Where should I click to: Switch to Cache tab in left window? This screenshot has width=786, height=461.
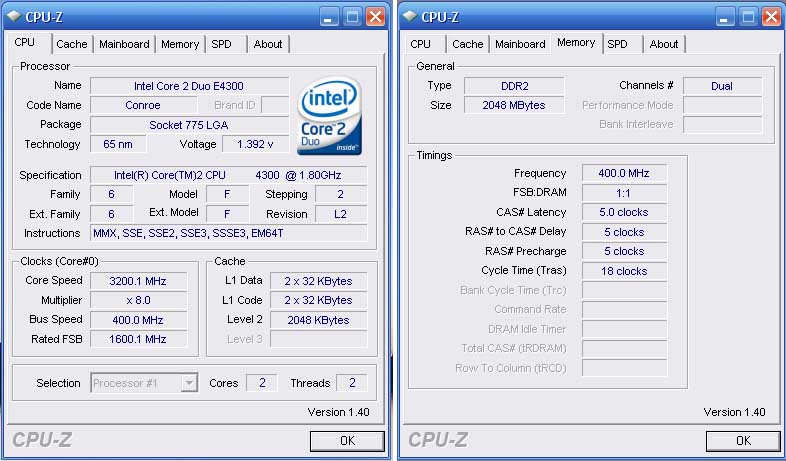pyautogui.click(x=72, y=44)
